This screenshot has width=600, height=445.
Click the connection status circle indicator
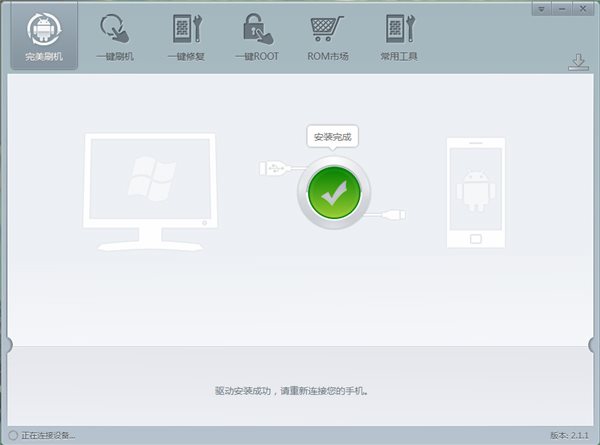pos(13,435)
